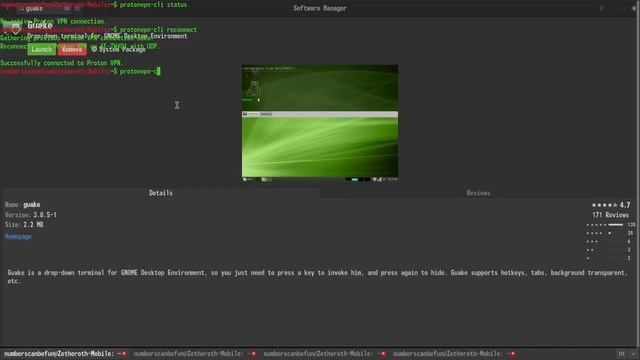Viewport: 640px width, 360px height.
Task: Close the first Guake terminal tab
Action: (124, 354)
